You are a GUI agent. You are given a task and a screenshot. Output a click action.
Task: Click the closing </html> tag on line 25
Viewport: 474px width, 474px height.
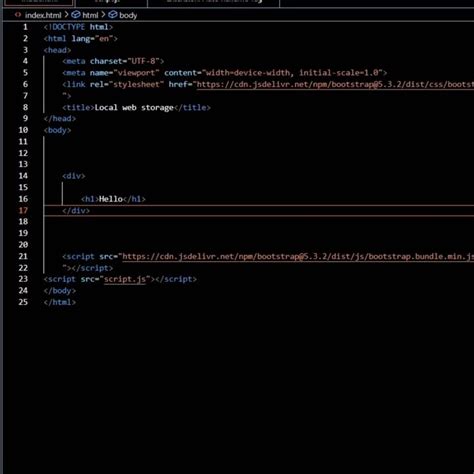60,302
